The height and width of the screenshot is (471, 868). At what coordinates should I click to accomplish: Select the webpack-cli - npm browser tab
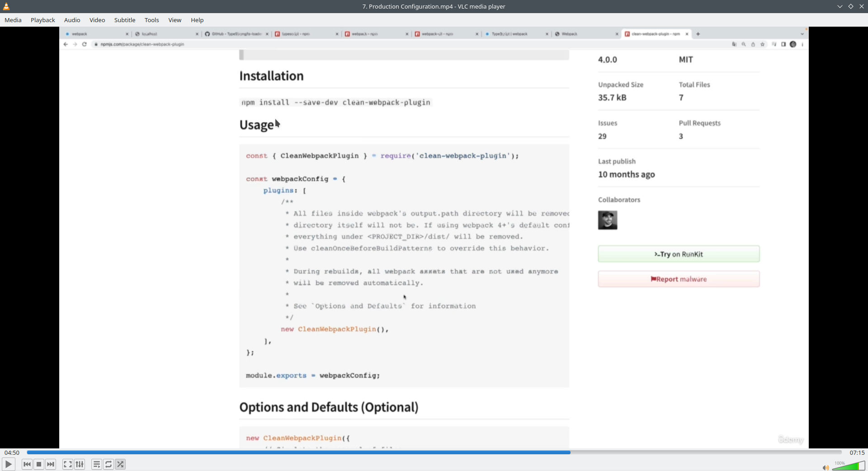446,34
